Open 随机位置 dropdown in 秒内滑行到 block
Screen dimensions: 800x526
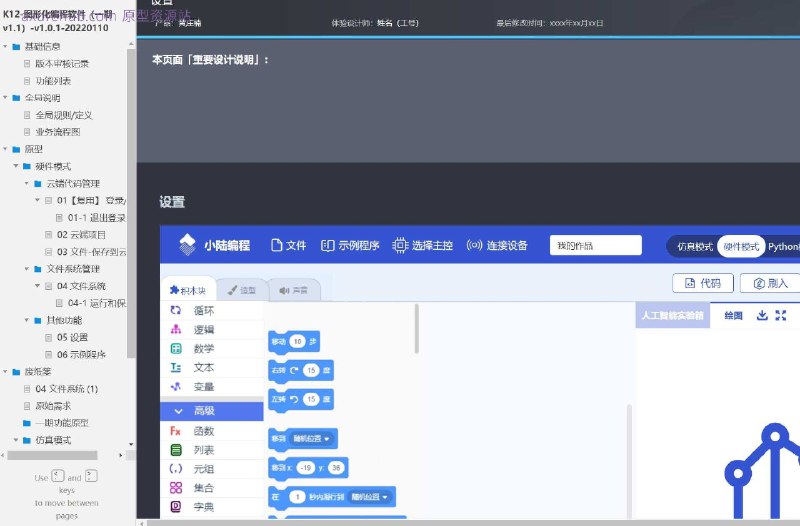click(x=369, y=497)
